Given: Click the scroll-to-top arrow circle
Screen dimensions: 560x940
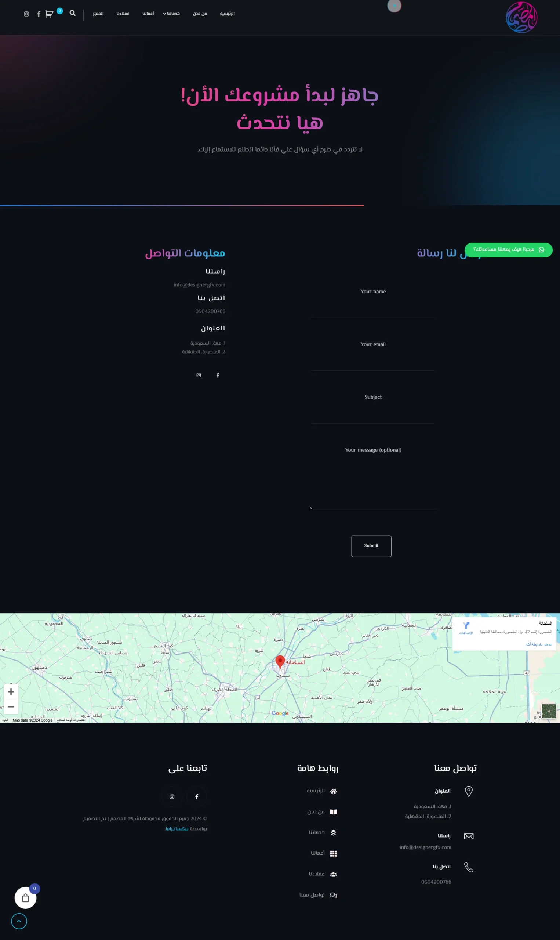Looking at the screenshot, I should tap(19, 921).
